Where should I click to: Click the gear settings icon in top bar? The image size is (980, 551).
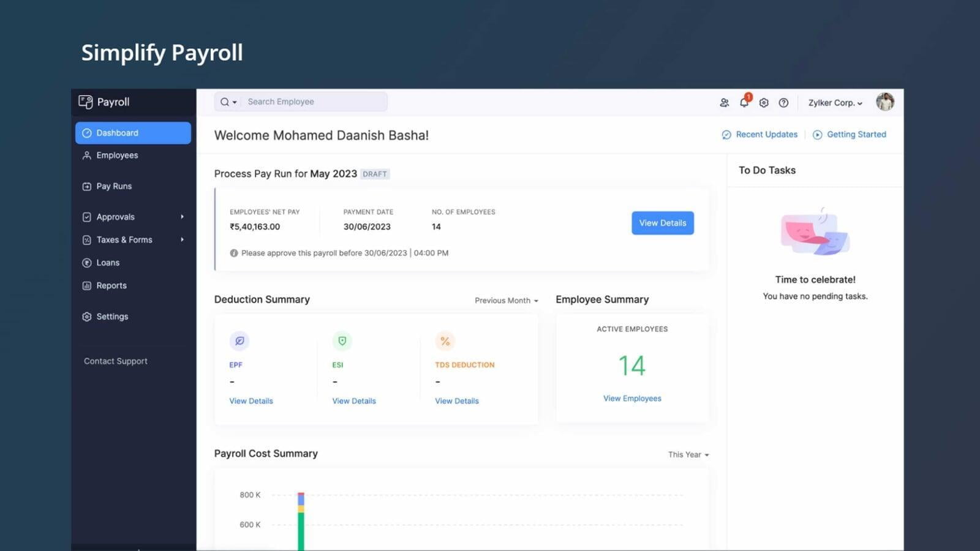[764, 103]
